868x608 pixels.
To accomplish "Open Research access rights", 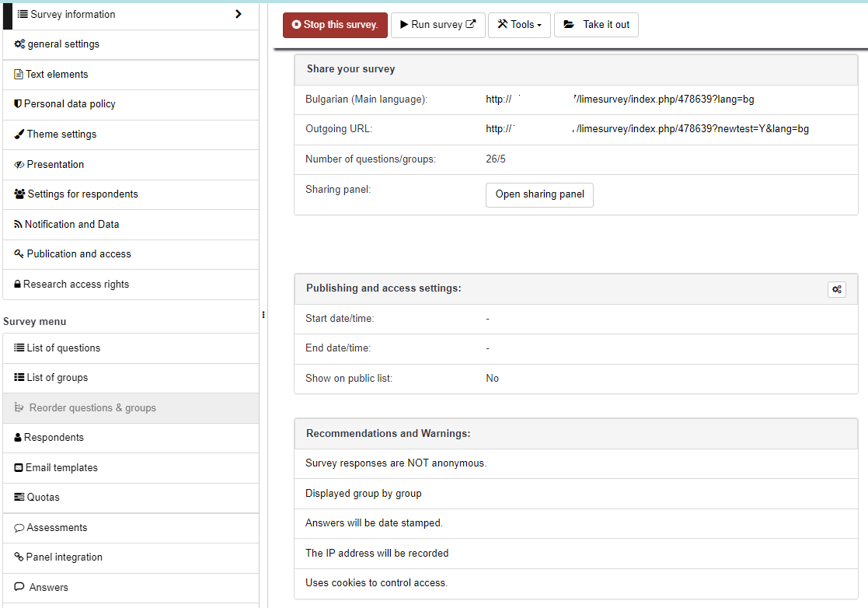I will [131, 285].
